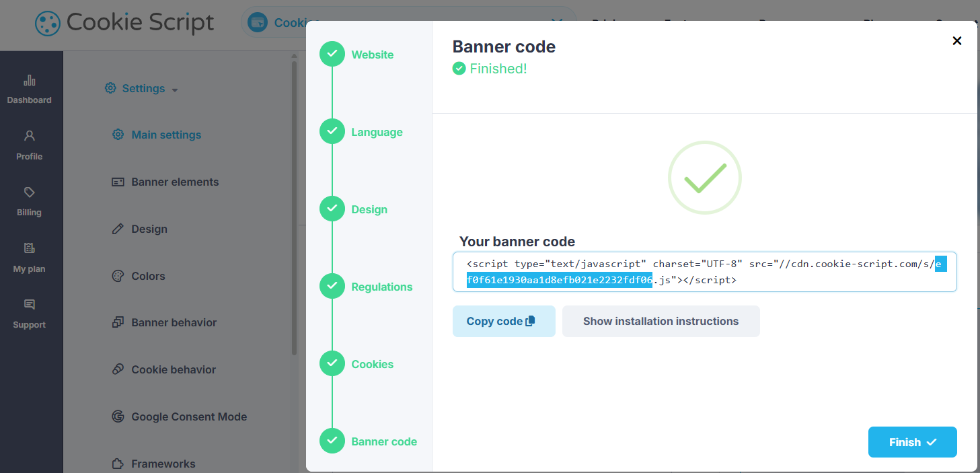
Task: Click the Banner elements icon
Action: 118,182
